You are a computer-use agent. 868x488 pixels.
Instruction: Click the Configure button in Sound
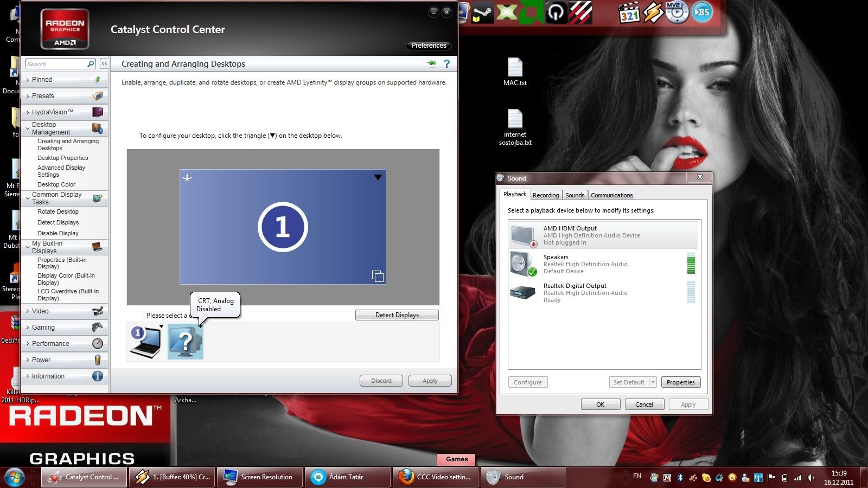pos(528,382)
